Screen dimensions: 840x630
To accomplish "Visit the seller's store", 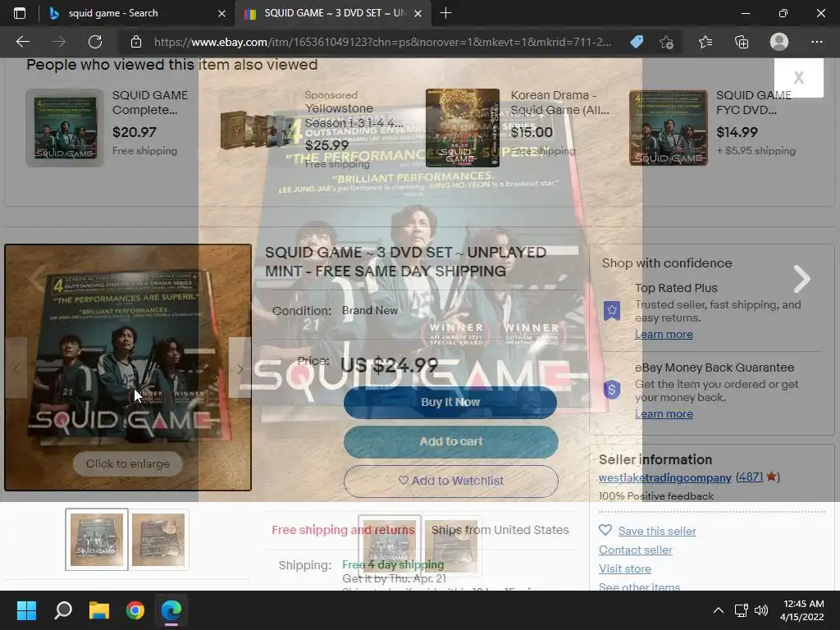I will coord(624,568).
